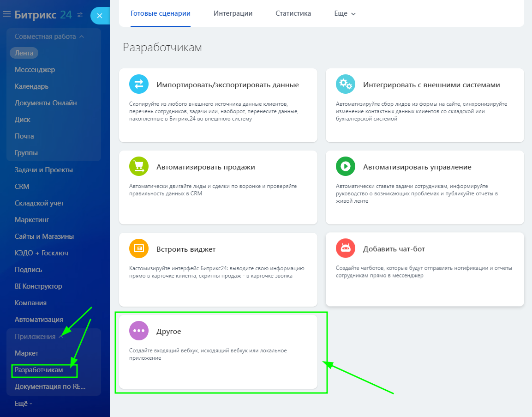This screenshot has width=532, height=417.
Task: Open Разработчикам in the sidebar
Action: (39, 370)
